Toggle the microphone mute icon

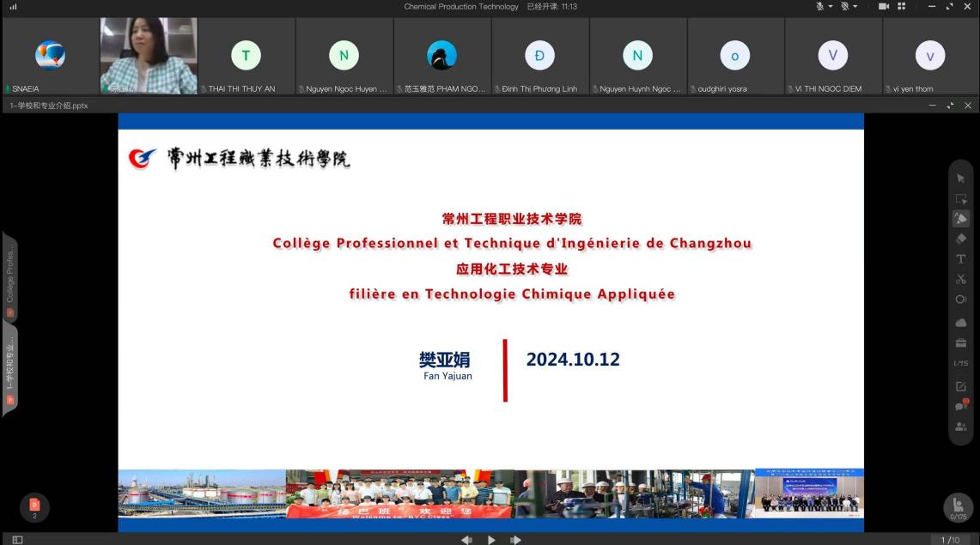[x=819, y=7]
